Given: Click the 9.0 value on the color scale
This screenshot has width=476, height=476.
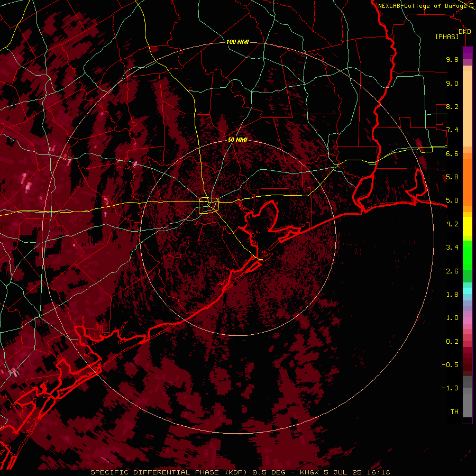Looking at the screenshot, I should (x=452, y=83).
